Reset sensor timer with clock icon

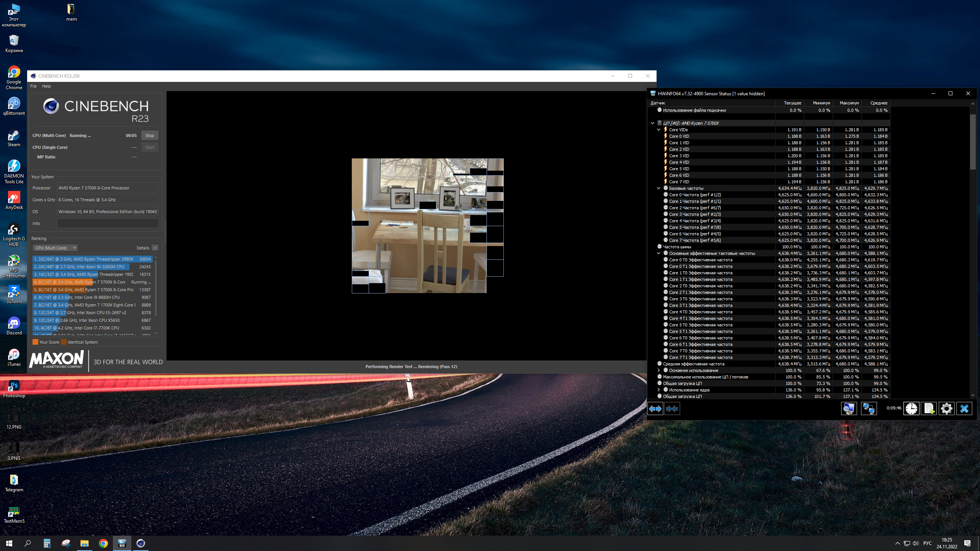pyautogui.click(x=911, y=409)
